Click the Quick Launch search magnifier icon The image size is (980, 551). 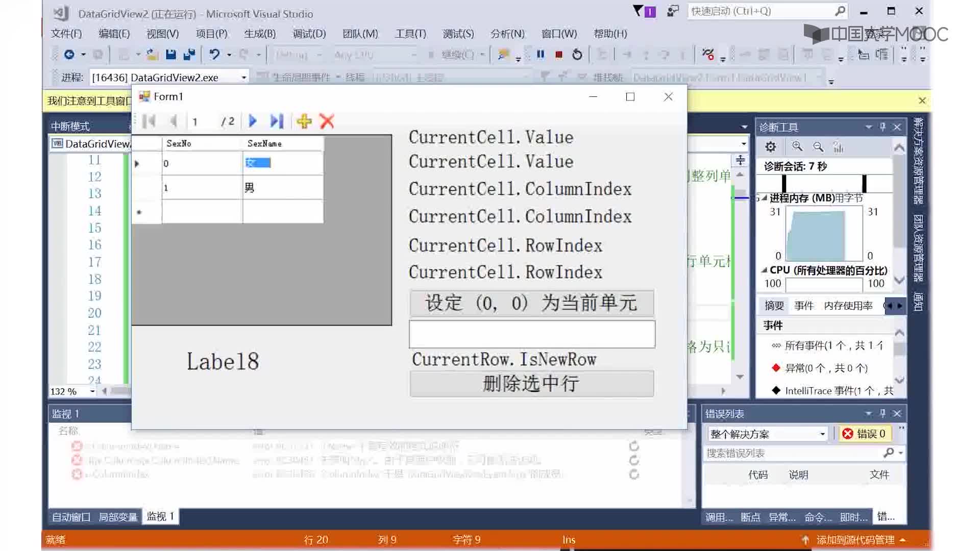tap(840, 11)
